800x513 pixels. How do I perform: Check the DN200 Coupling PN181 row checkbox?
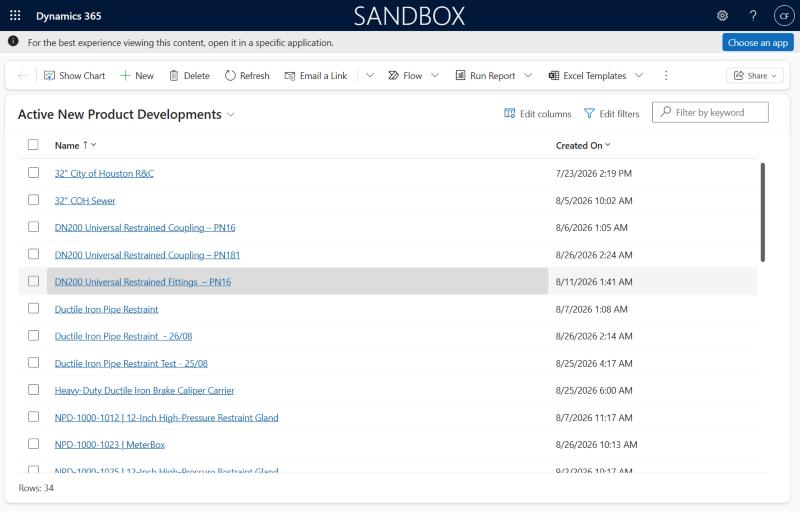(33, 254)
